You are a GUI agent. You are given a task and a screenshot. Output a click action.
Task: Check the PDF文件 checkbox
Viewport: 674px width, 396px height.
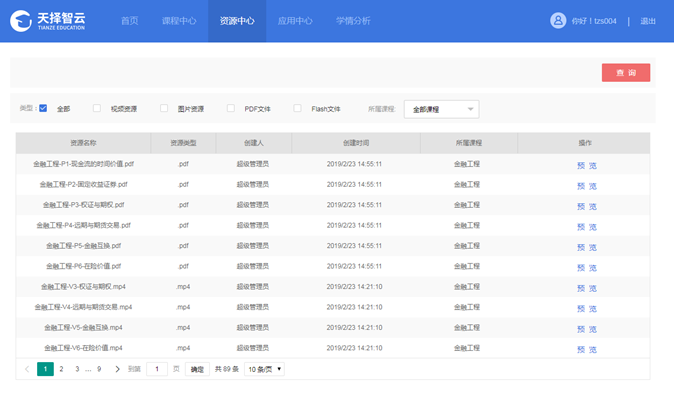[231, 108]
